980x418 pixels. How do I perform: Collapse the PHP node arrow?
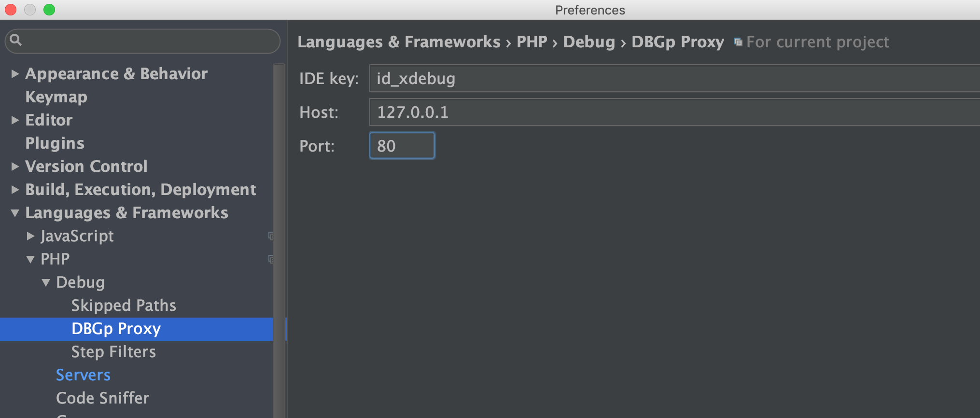(30, 260)
